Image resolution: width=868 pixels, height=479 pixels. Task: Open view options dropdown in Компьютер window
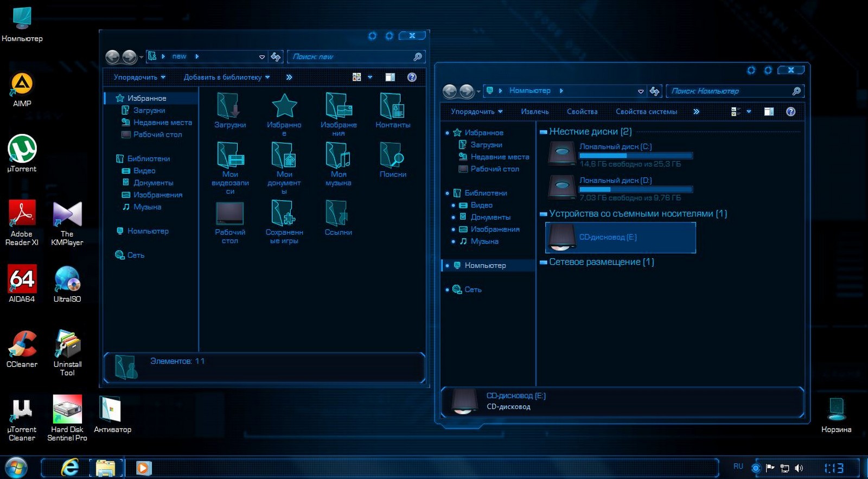[x=749, y=112]
